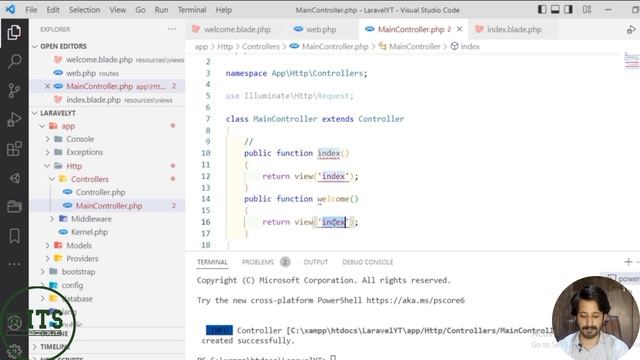Open Controller.php in file tree
This screenshot has height=360, width=640.
click(108, 192)
